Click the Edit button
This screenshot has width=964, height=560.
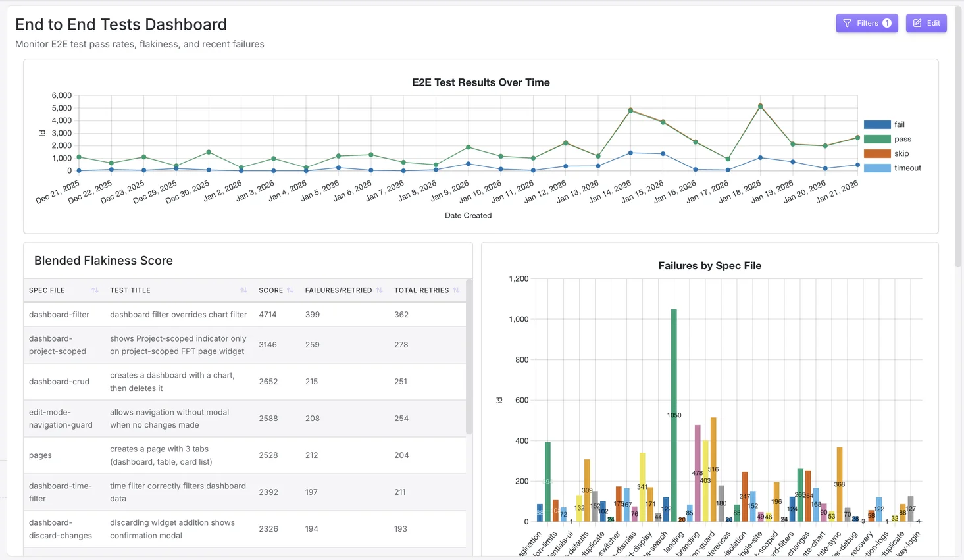[x=926, y=22]
